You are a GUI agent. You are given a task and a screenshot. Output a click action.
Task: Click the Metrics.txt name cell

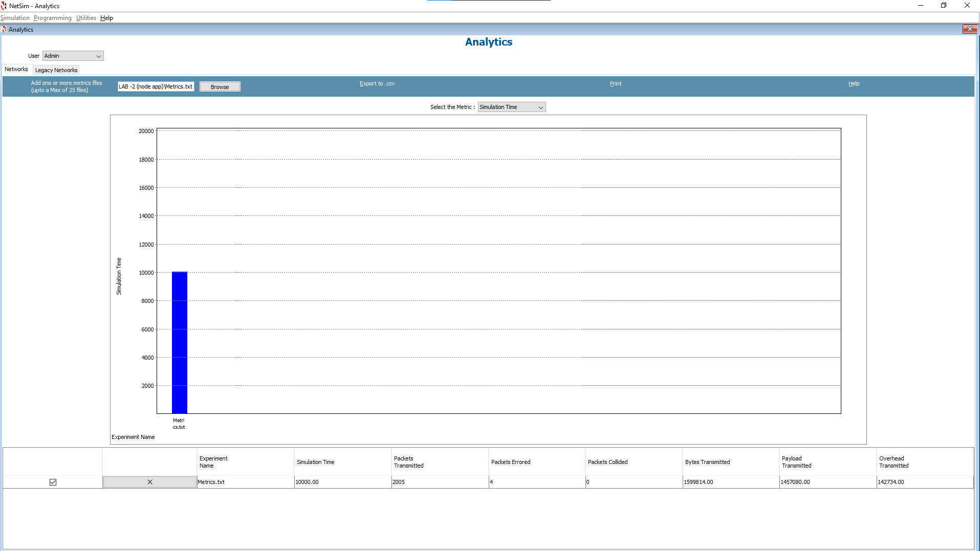[x=245, y=482]
